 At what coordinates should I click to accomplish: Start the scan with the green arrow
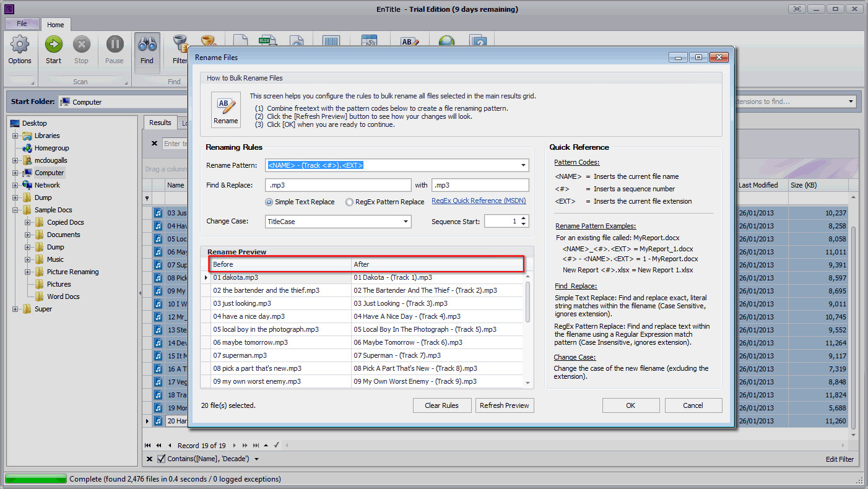pyautogui.click(x=53, y=50)
